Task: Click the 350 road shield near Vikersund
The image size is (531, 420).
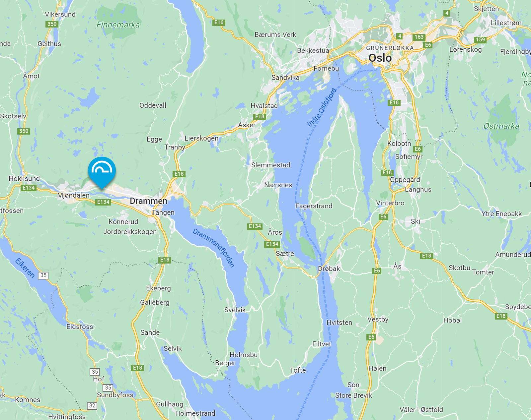Action: pyautogui.click(x=52, y=24)
